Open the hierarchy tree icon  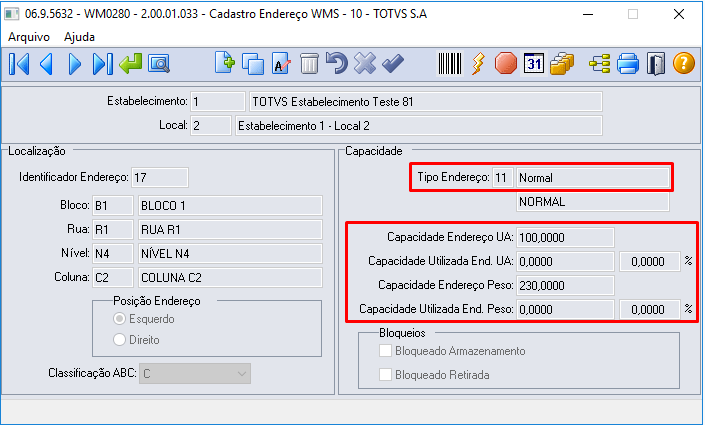coord(600,64)
